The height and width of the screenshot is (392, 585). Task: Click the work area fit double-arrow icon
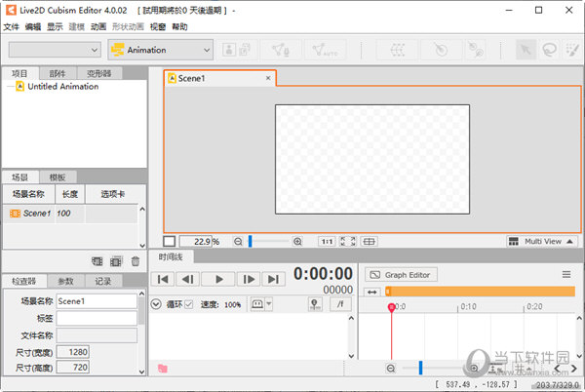pyautogui.click(x=372, y=292)
